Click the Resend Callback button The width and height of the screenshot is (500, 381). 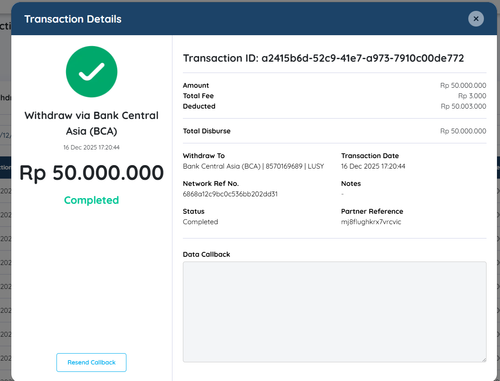(91, 362)
